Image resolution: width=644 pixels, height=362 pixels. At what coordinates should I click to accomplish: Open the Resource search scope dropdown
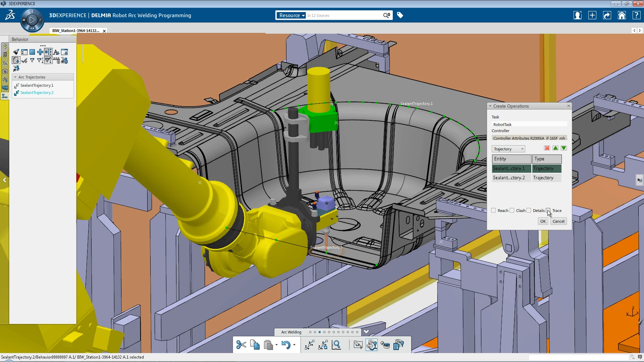click(291, 15)
